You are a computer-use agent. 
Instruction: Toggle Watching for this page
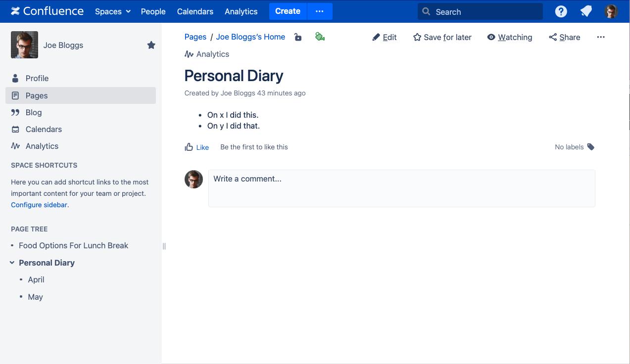point(510,37)
